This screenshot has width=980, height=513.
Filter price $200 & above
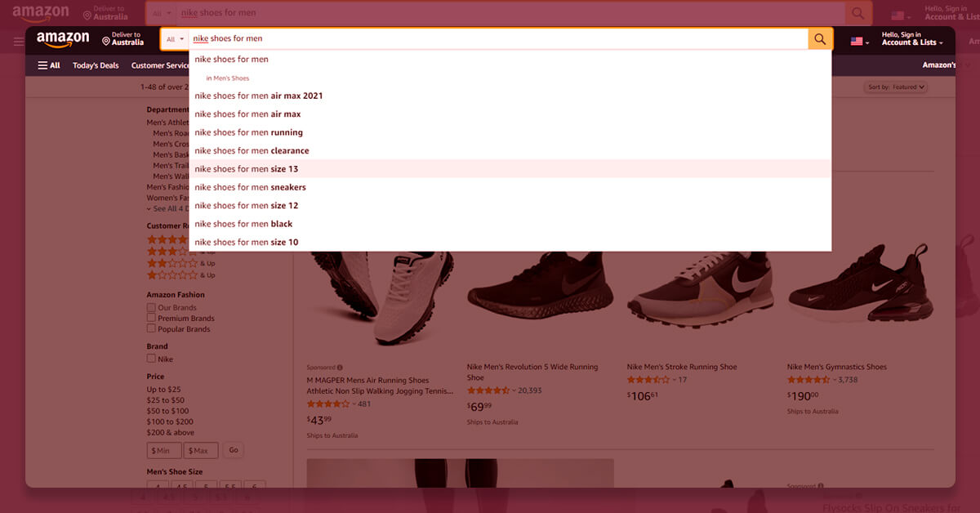tap(171, 432)
